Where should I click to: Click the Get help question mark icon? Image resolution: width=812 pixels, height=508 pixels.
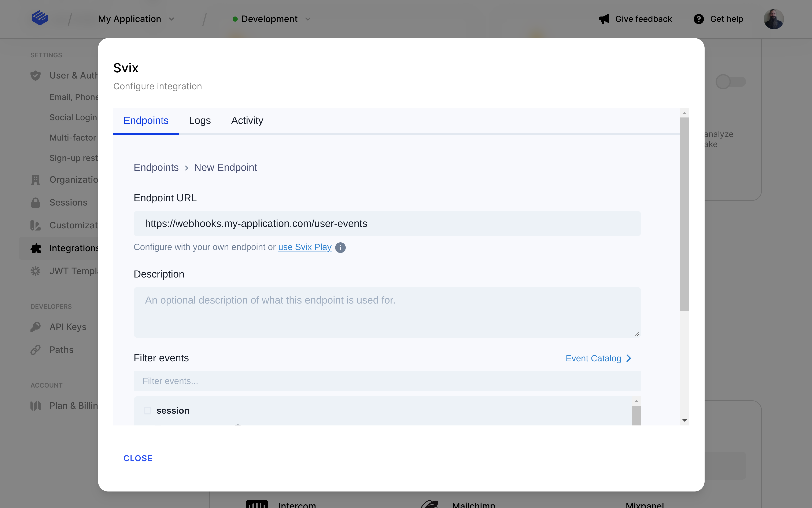click(699, 19)
